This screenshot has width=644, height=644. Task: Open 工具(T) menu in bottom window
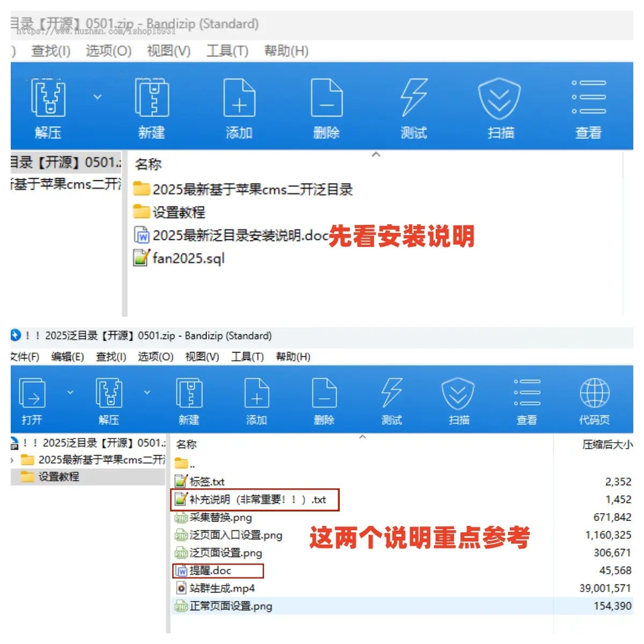[247, 357]
